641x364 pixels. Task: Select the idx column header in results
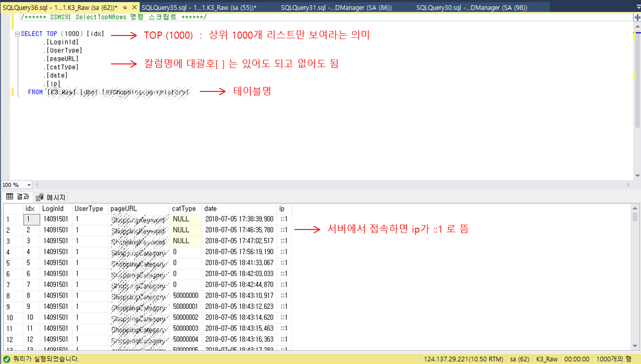click(x=29, y=208)
